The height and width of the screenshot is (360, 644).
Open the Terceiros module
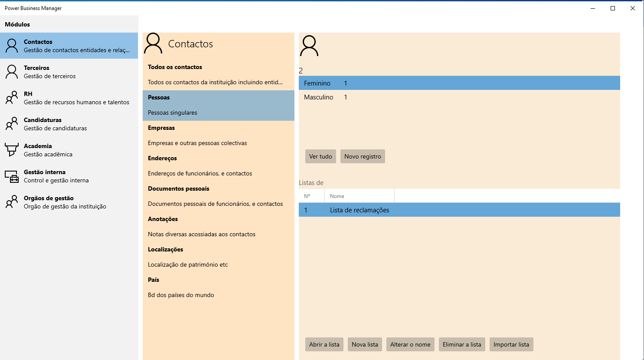69,72
